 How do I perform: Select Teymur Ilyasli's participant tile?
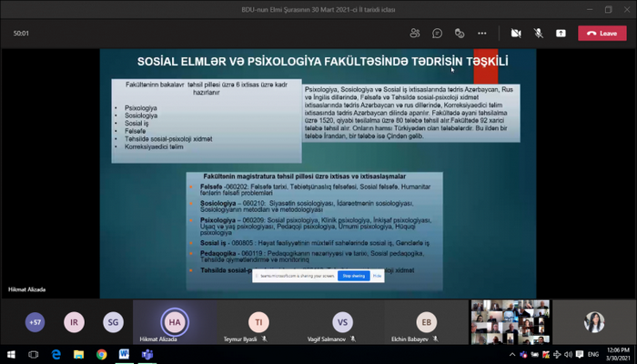pos(258,322)
